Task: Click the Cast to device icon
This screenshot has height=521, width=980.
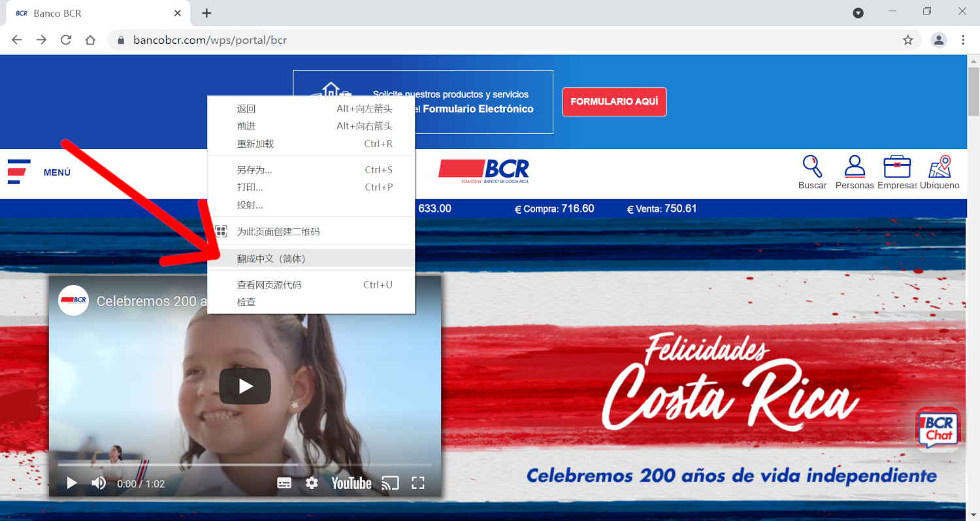Action: click(390, 483)
